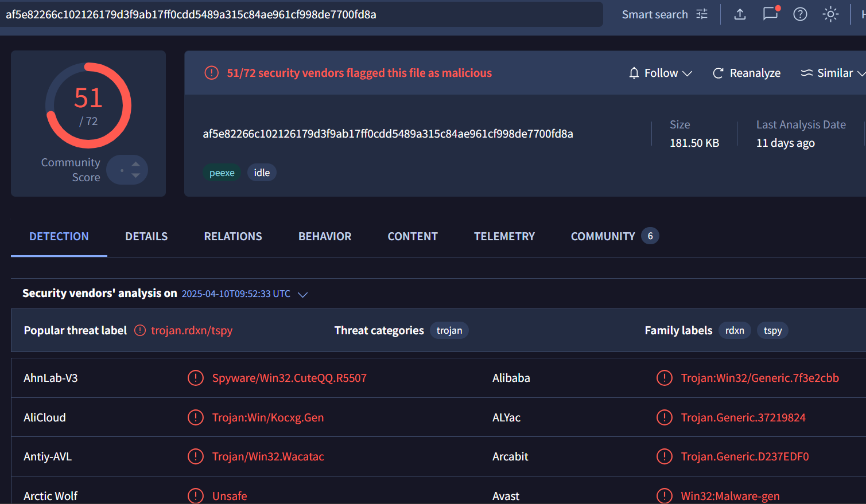Click Trojan/Win32.Wacatac detection result

coord(268,456)
